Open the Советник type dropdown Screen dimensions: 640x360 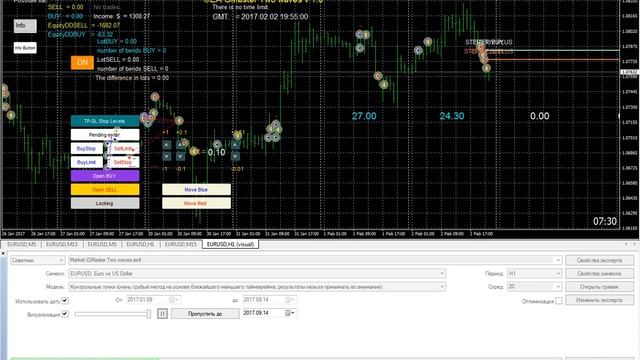pos(38,260)
